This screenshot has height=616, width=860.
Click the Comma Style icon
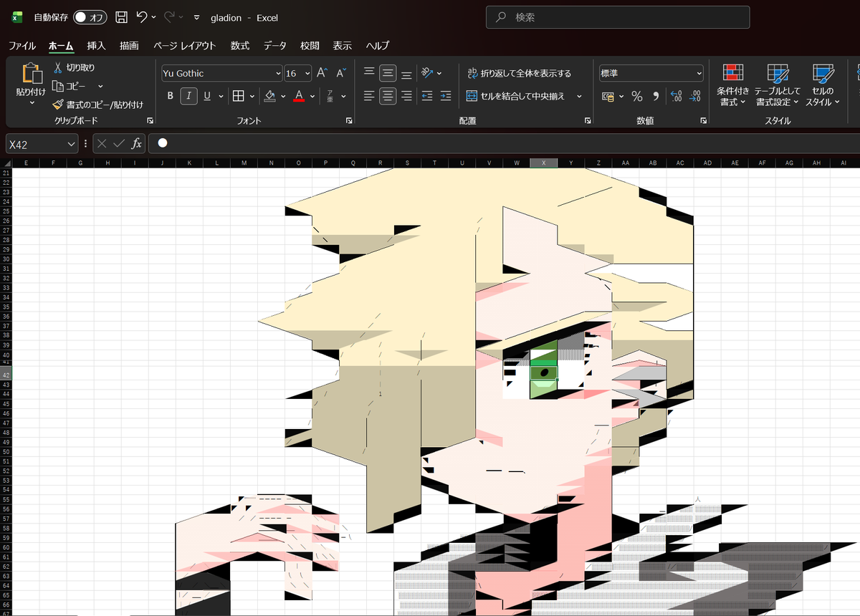tap(655, 96)
